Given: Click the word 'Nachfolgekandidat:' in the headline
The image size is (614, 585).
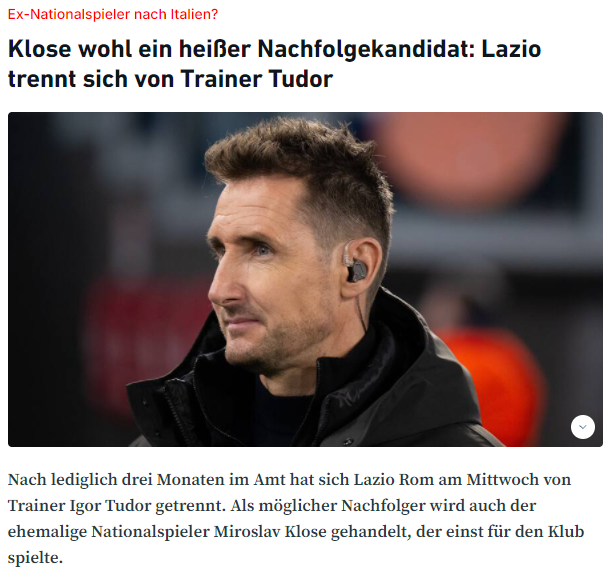Looking at the screenshot, I should (x=366, y=49).
